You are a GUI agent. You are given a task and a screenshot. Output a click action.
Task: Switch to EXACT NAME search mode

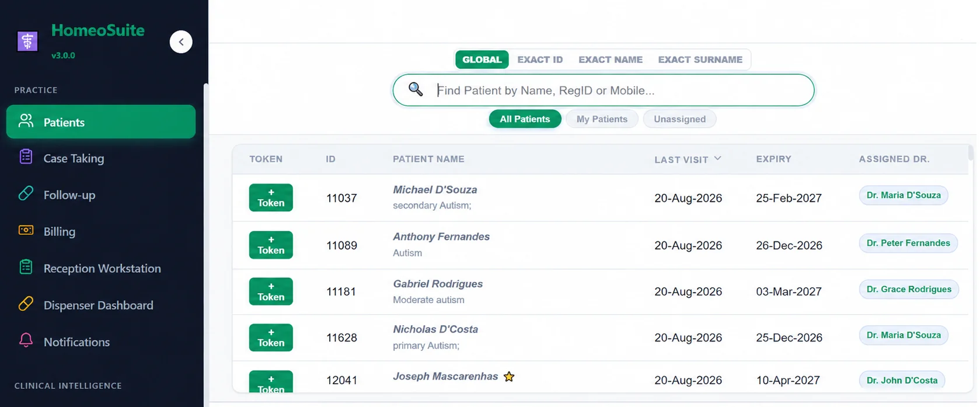(x=611, y=60)
